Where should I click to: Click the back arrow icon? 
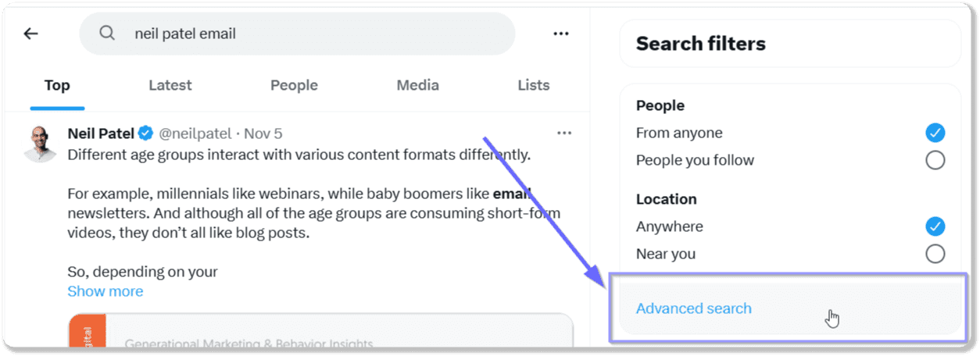pyautogui.click(x=30, y=34)
